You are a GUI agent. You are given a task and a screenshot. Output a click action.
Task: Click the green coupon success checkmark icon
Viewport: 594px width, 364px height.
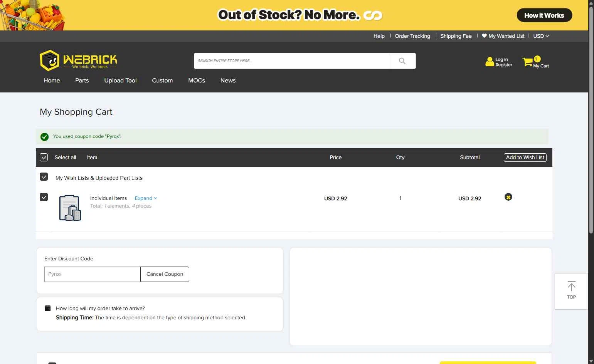click(x=45, y=137)
